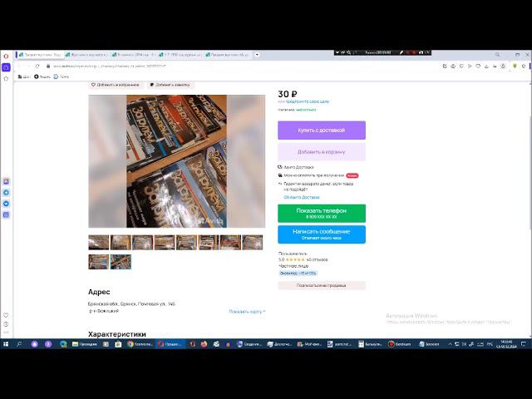Switch to Bandicam in the taskbar

(x=400, y=344)
